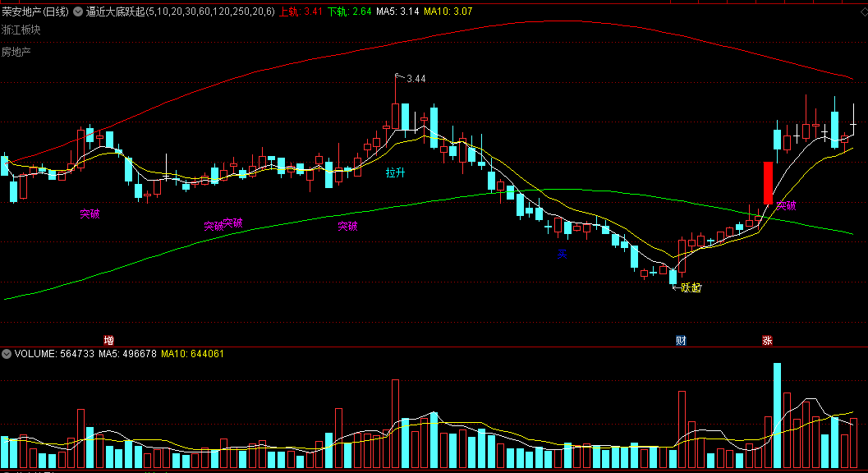The width and height of the screenshot is (868, 473).
Task: Click the VOLUME: 564733 readout
Action: (54, 353)
